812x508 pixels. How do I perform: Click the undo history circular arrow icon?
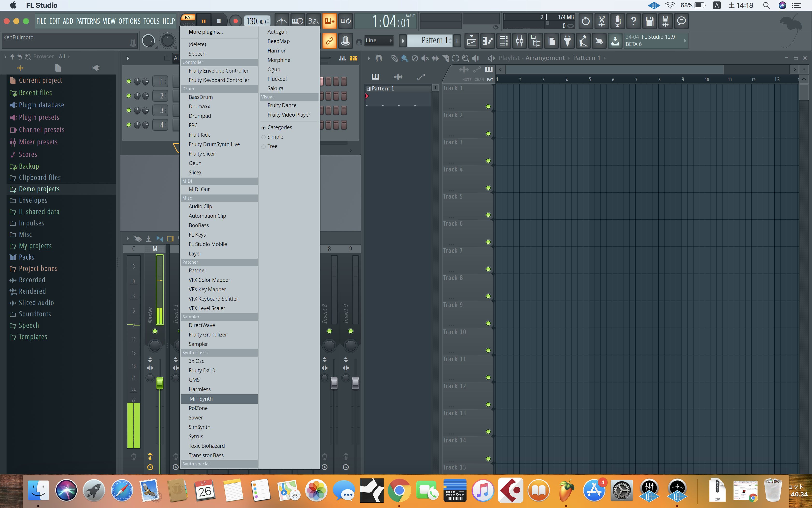click(x=586, y=21)
